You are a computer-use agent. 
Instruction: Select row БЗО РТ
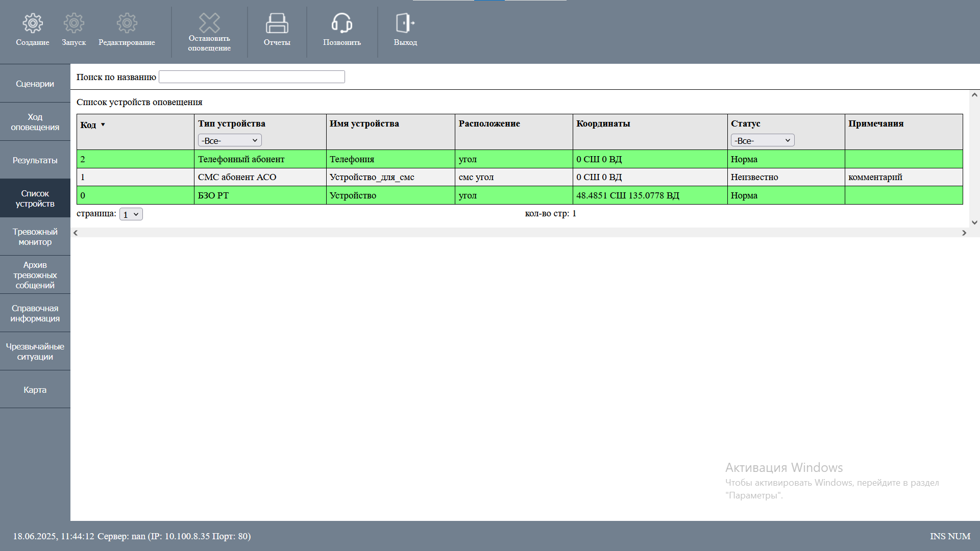pos(520,195)
